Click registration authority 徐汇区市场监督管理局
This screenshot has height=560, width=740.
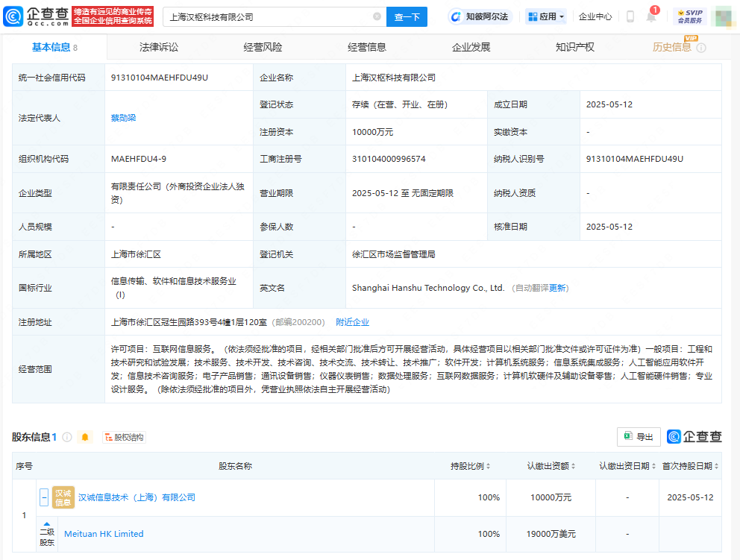[394, 254]
